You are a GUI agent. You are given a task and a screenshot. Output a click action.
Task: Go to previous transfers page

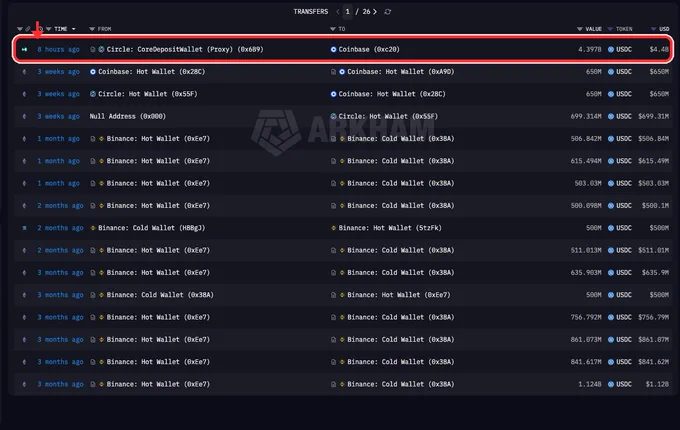tap(337, 12)
